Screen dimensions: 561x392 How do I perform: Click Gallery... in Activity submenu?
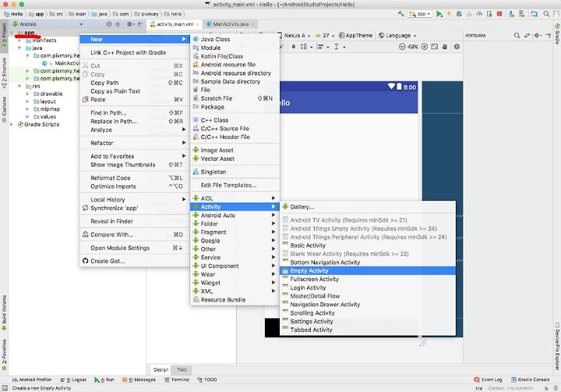pyautogui.click(x=368, y=207)
